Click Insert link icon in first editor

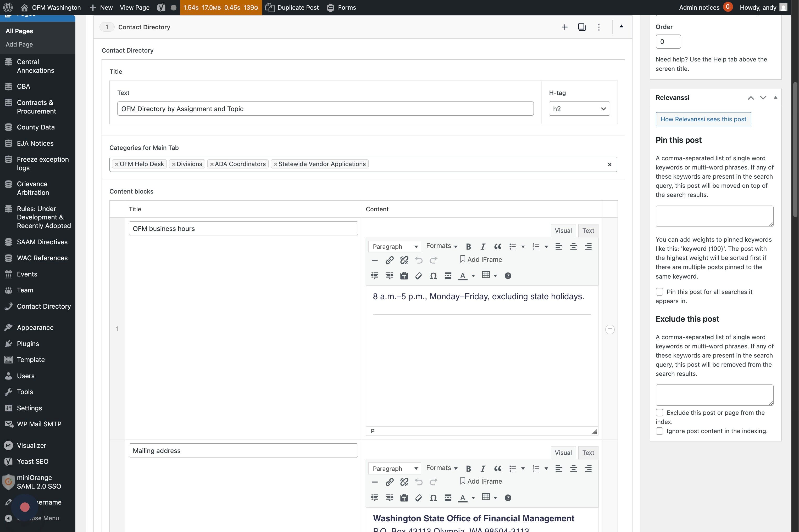(390, 260)
